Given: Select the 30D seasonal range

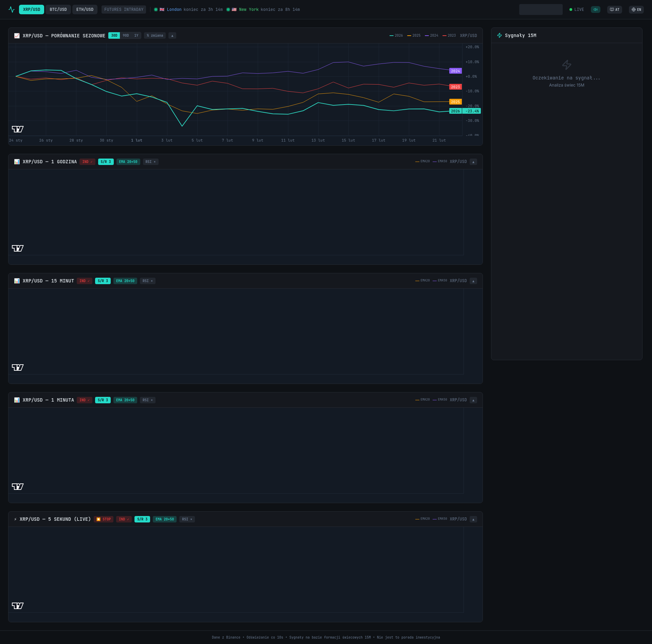Looking at the screenshot, I should 114,36.
